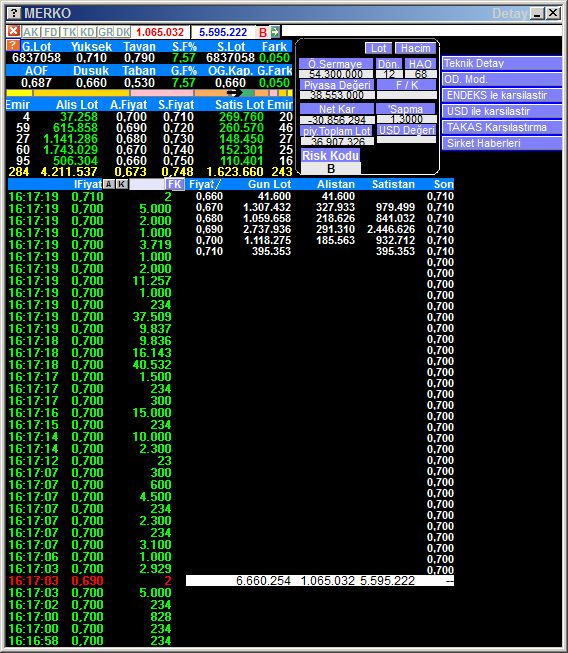Sort by the Fiyat column header
This screenshot has height=653, width=568.
pos(204,184)
